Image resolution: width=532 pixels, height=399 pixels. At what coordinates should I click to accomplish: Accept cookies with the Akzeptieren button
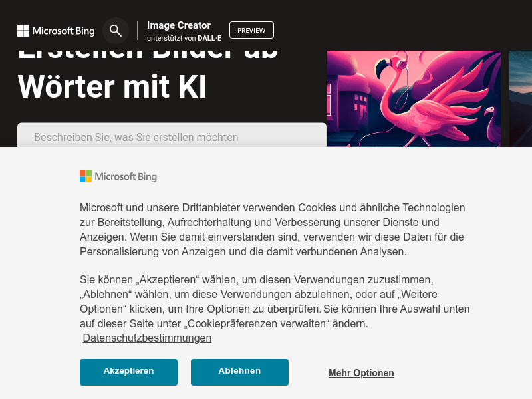pos(128,372)
